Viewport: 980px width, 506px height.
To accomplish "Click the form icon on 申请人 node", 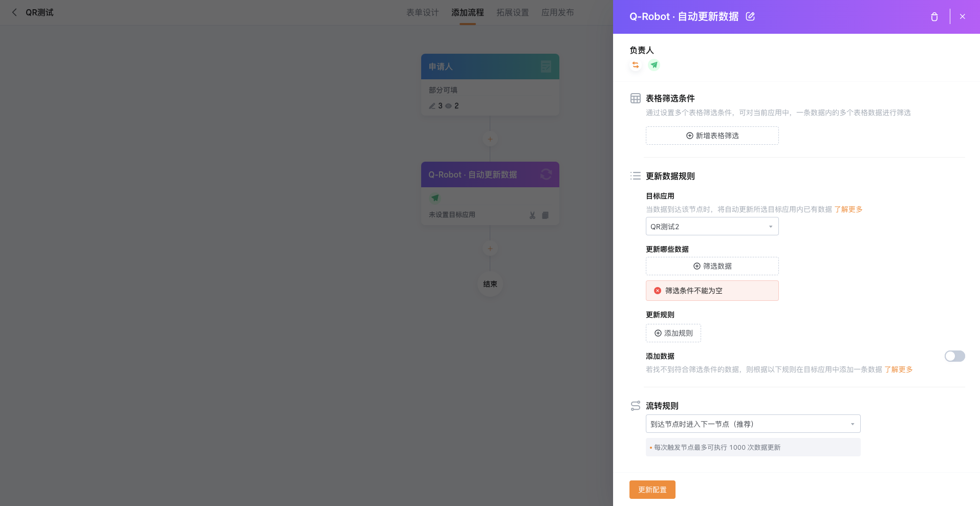I will [x=546, y=67].
